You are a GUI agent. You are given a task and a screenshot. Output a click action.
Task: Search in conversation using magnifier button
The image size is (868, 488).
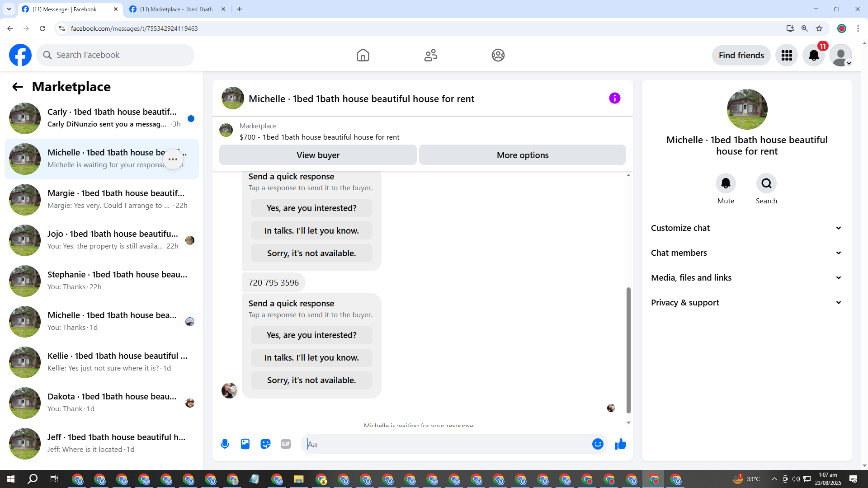click(766, 183)
